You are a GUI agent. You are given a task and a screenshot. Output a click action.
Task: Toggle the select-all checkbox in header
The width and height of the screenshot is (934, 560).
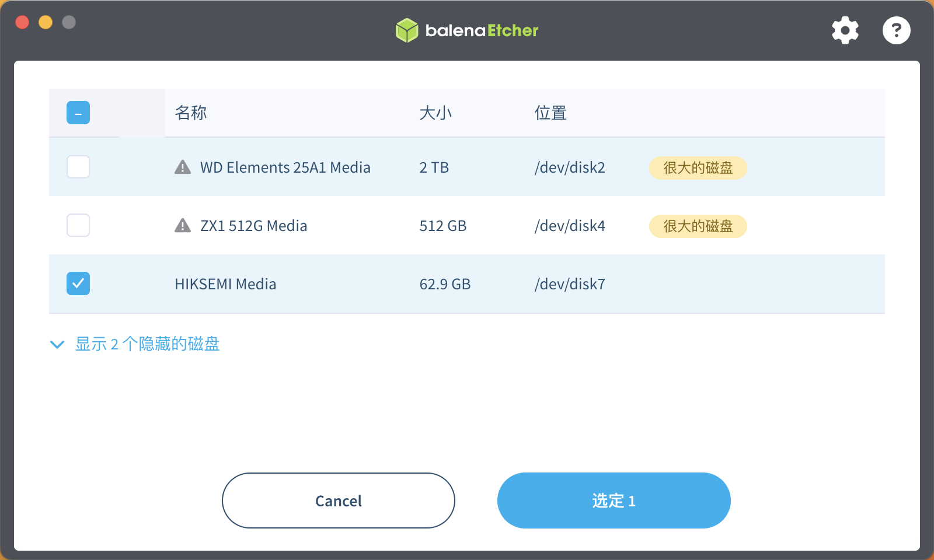(78, 113)
